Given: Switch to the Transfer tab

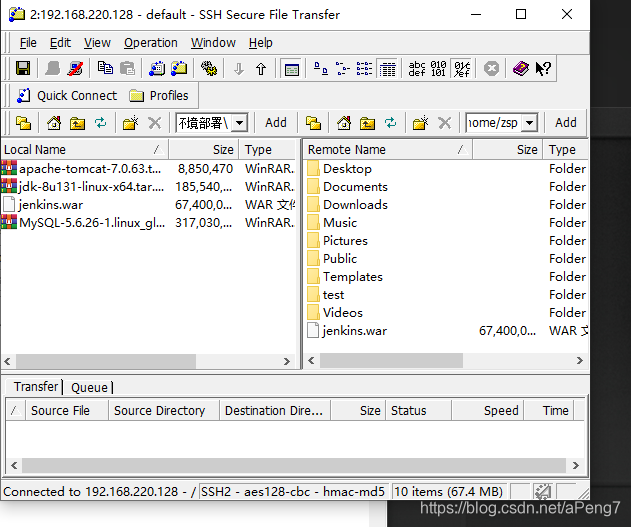Looking at the screenshot, I should click(x=35, y=387).
